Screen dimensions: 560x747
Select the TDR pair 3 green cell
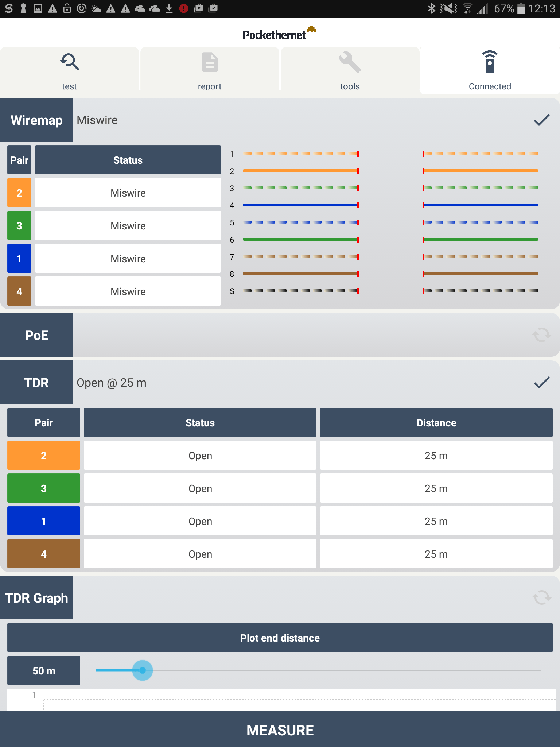[x=44, y=488]
